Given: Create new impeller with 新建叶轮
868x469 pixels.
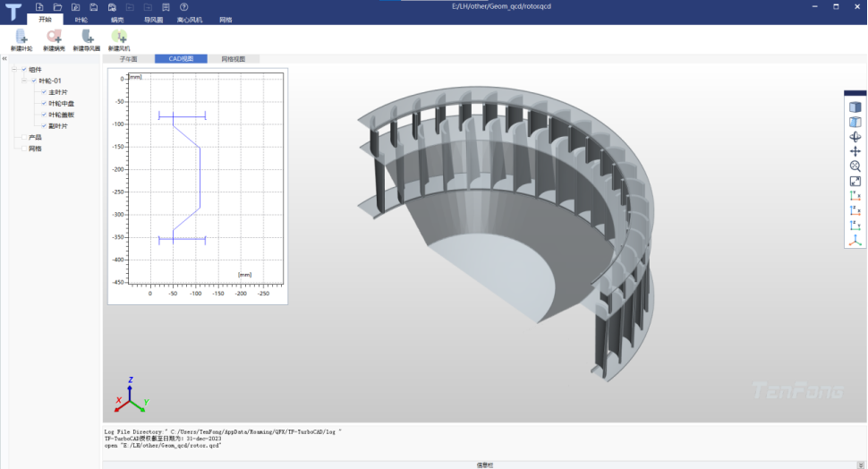Looking at the screenshot, I should (x=21, y=40).
